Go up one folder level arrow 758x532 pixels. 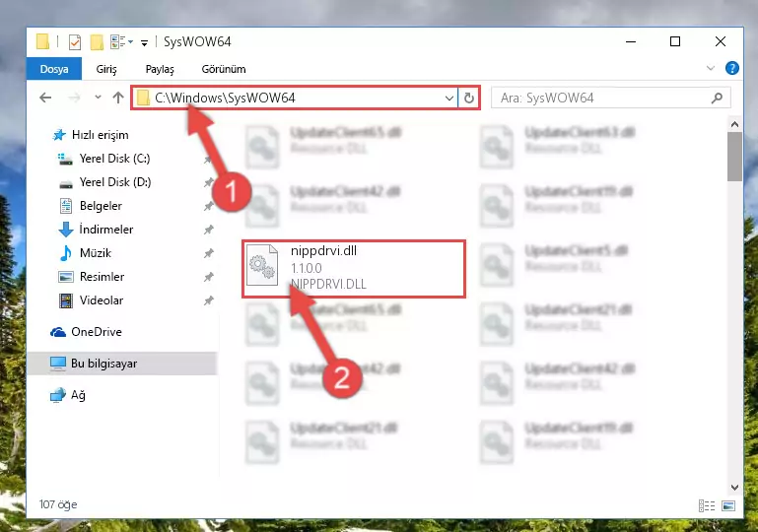coord(118,98)
